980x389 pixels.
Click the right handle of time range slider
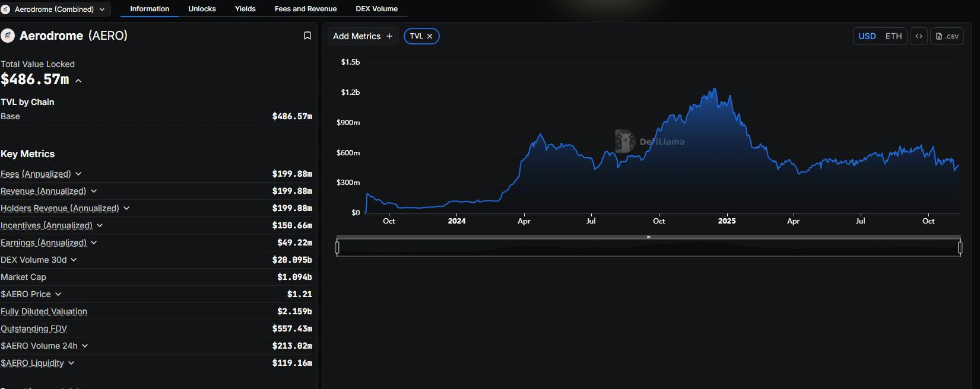click(960, 247)
